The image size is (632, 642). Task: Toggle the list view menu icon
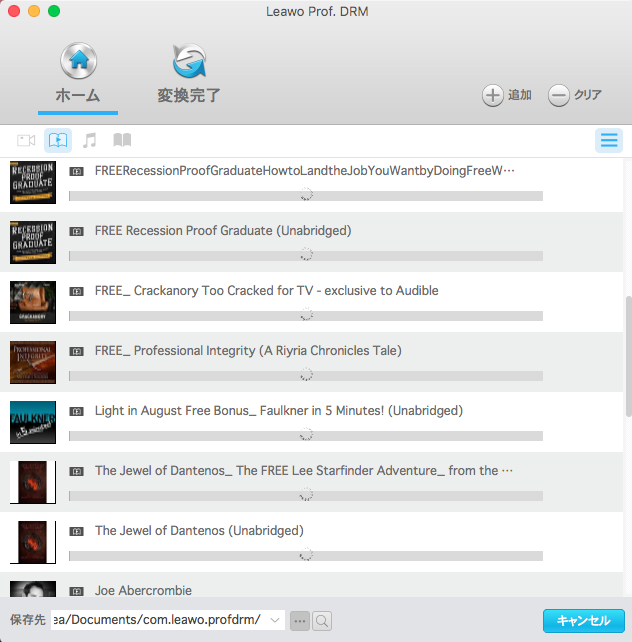(609, 140)
